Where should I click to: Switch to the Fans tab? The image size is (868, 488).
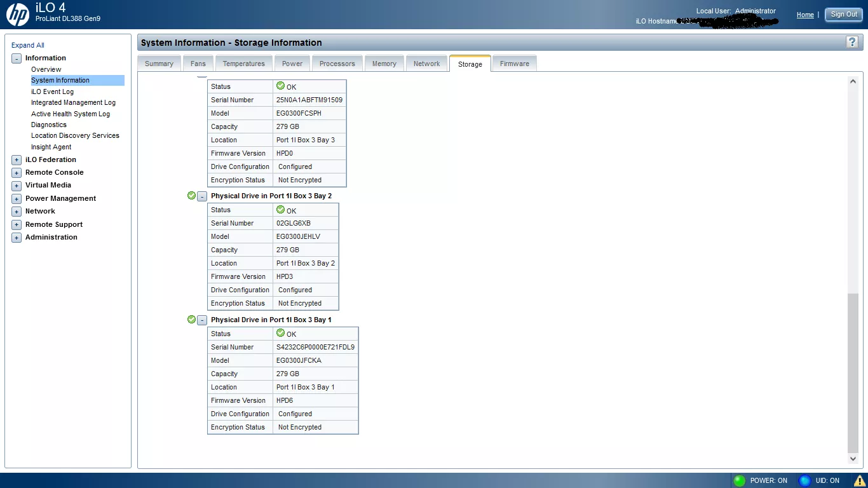tap(198, 64)
